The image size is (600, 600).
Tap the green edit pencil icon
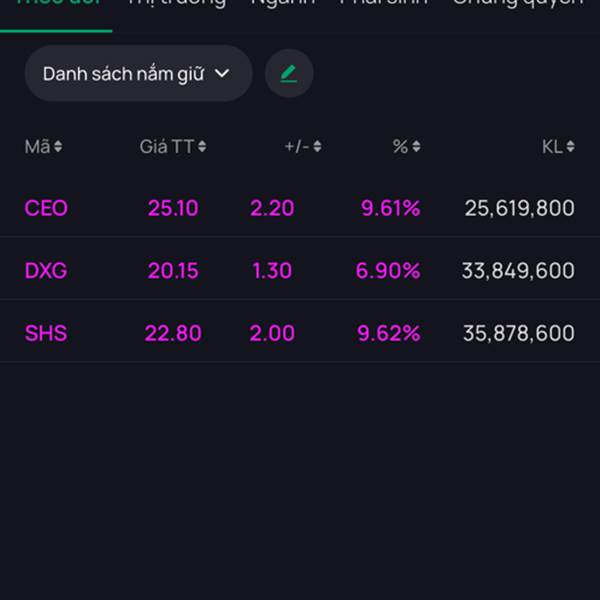(289, 73)
